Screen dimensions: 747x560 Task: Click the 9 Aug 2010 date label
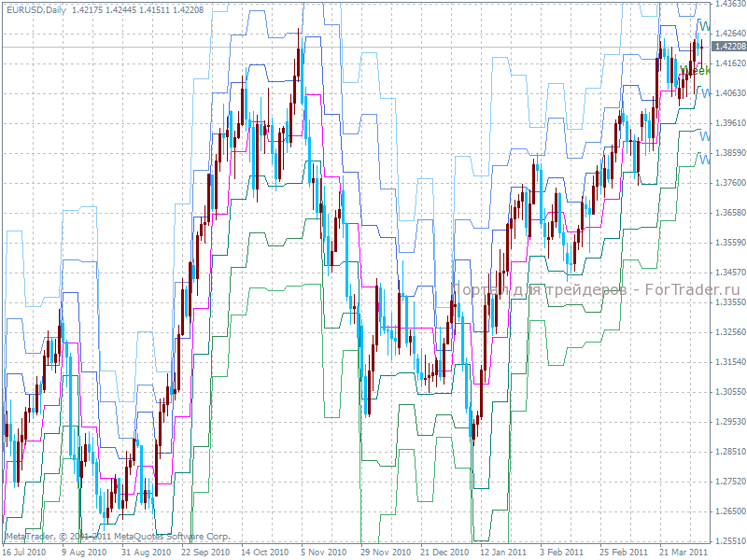tap(84, 552)
